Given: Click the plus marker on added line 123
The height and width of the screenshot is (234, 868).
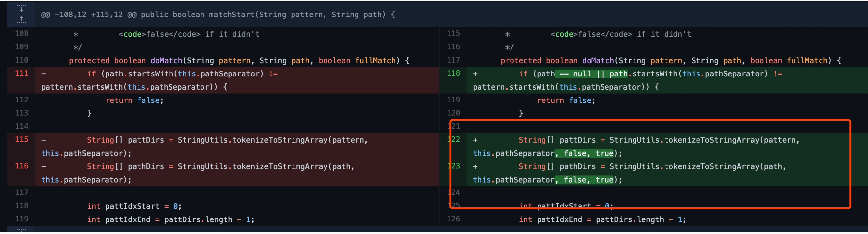Looking at the screenshot, I should click(475, 167).
